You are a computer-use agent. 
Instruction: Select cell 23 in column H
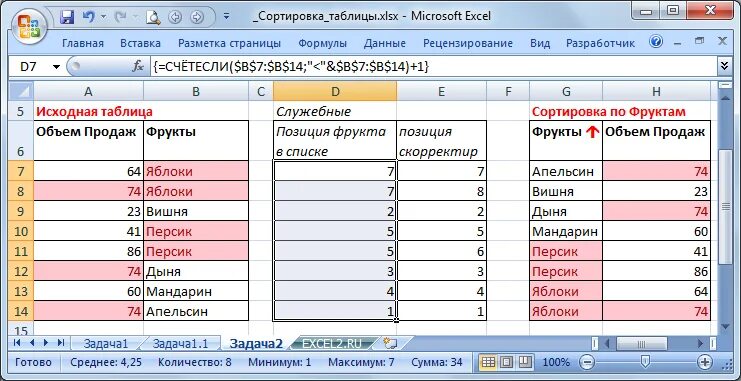[x=656, y=191]
